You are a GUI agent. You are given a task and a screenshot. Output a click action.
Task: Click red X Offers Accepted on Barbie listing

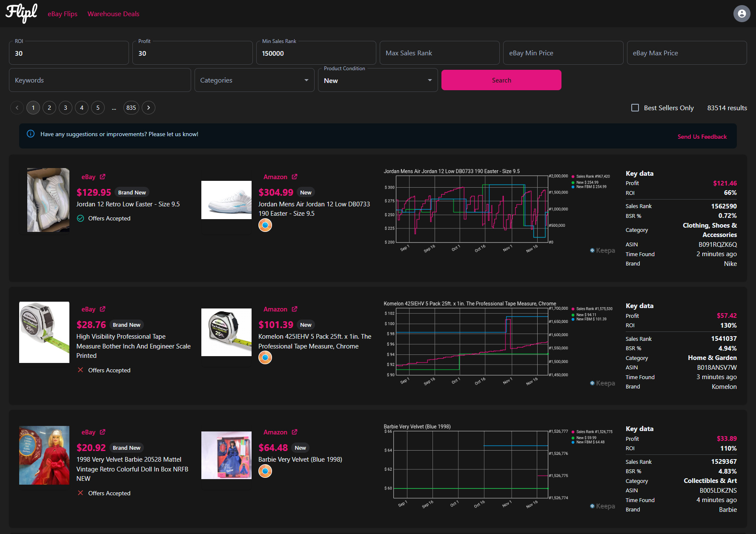(x=80, y=493)
